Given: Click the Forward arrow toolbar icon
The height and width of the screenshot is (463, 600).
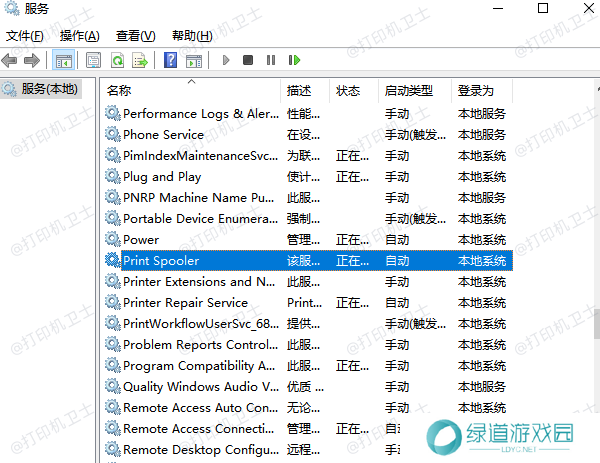Looking at the screenshot, I should pos(32,60).
